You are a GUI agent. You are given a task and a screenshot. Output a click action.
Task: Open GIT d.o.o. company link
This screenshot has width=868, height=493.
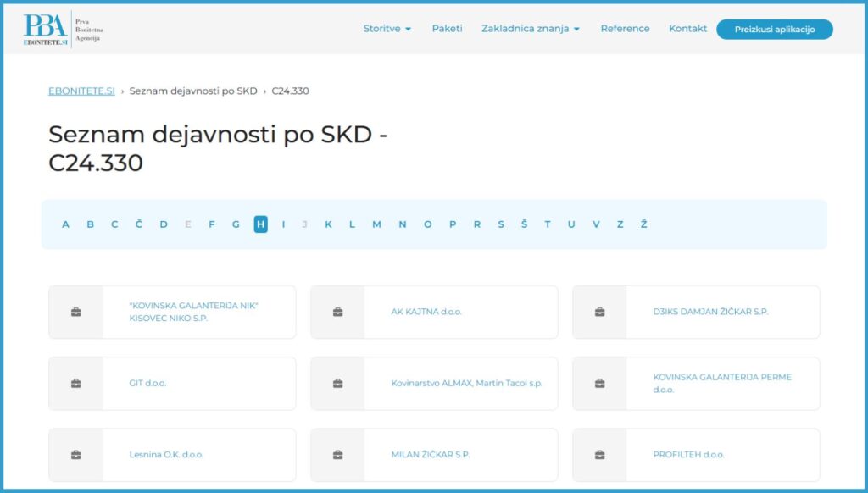(147, 384)
